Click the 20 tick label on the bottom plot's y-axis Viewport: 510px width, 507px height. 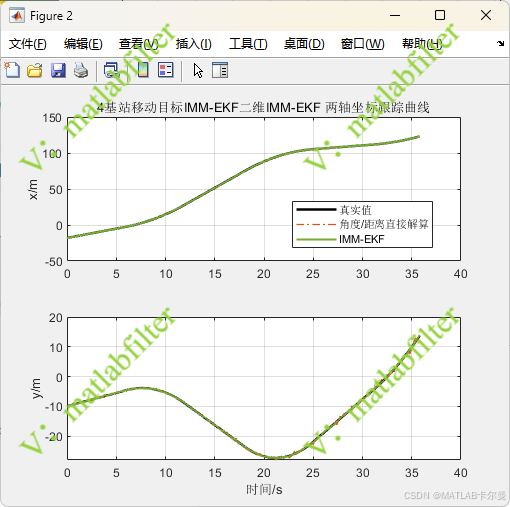56,318
